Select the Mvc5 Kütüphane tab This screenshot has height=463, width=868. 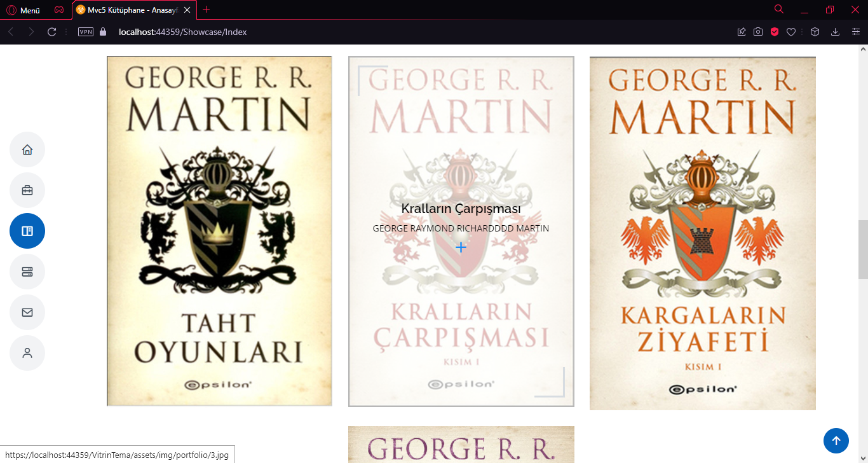coord(133,10)
